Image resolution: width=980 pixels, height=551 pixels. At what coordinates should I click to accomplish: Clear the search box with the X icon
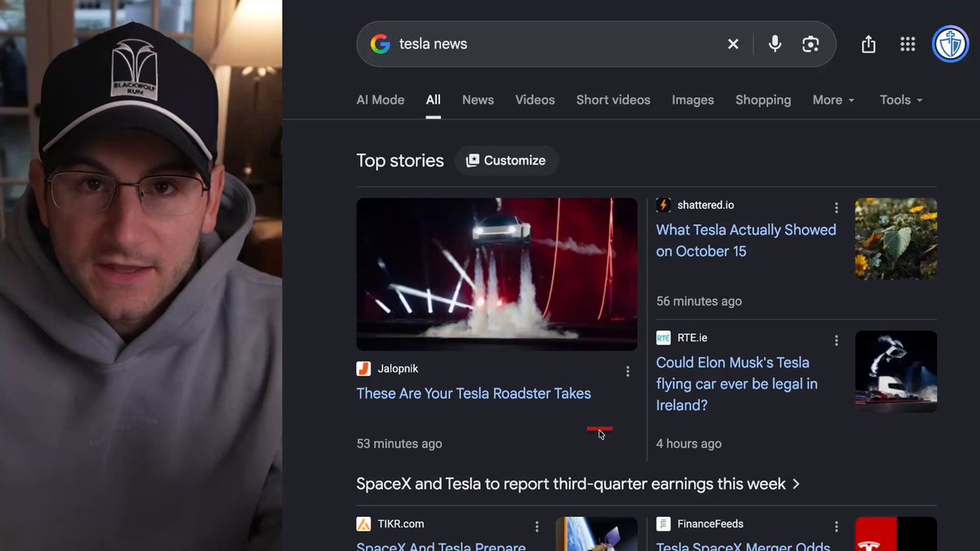[733, 44]
